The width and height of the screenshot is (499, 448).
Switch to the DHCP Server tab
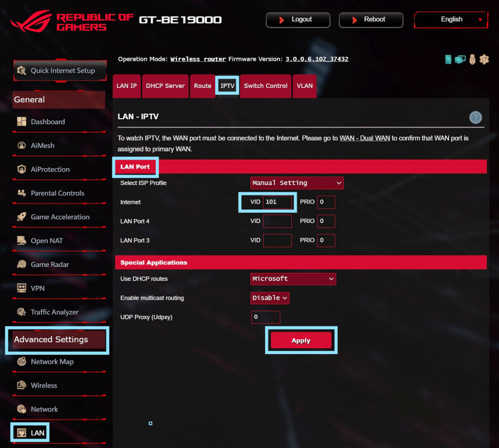165,86
